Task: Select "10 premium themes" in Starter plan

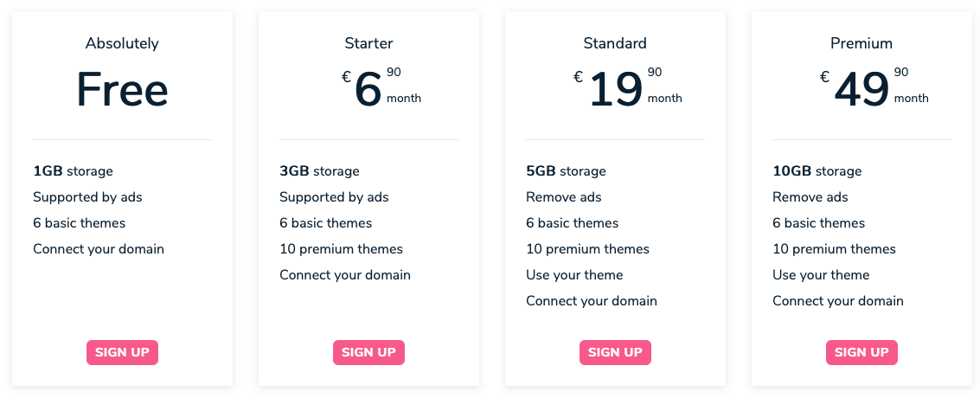Action: coord(341,249)
